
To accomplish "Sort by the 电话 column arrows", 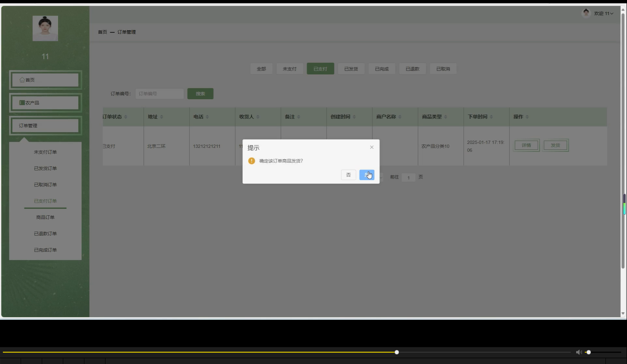I will [x=207, y=117].
